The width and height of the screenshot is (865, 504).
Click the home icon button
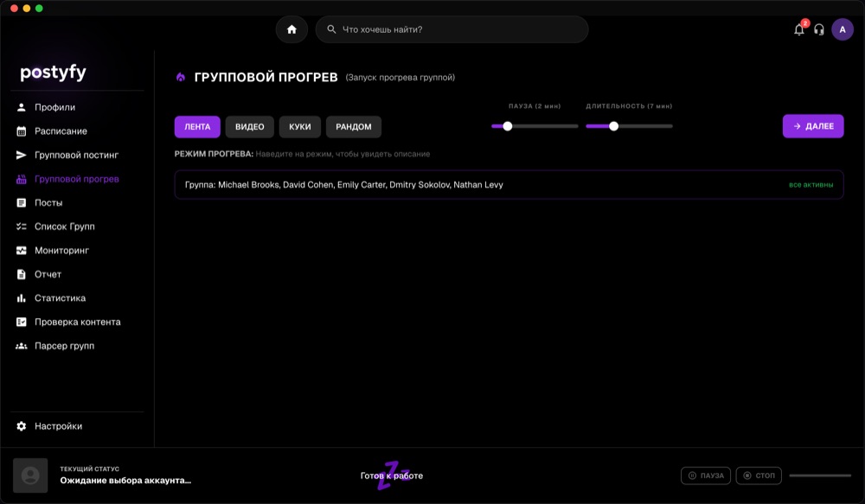click(292, 29)
